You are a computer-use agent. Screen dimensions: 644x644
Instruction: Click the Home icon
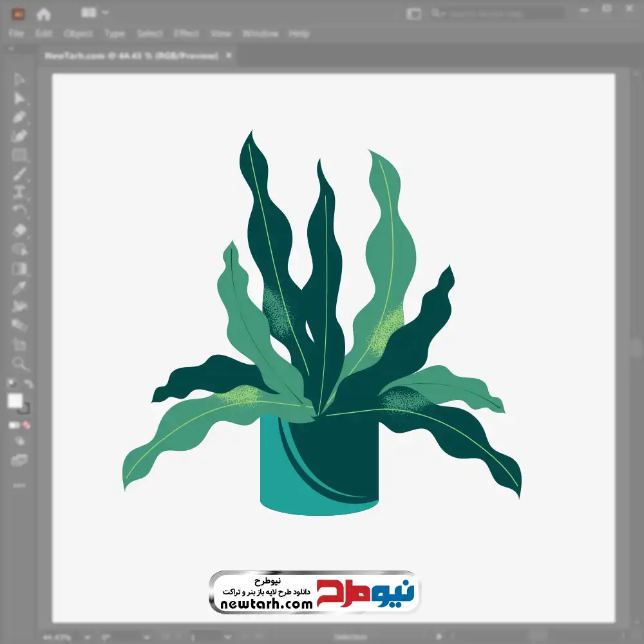43,14
